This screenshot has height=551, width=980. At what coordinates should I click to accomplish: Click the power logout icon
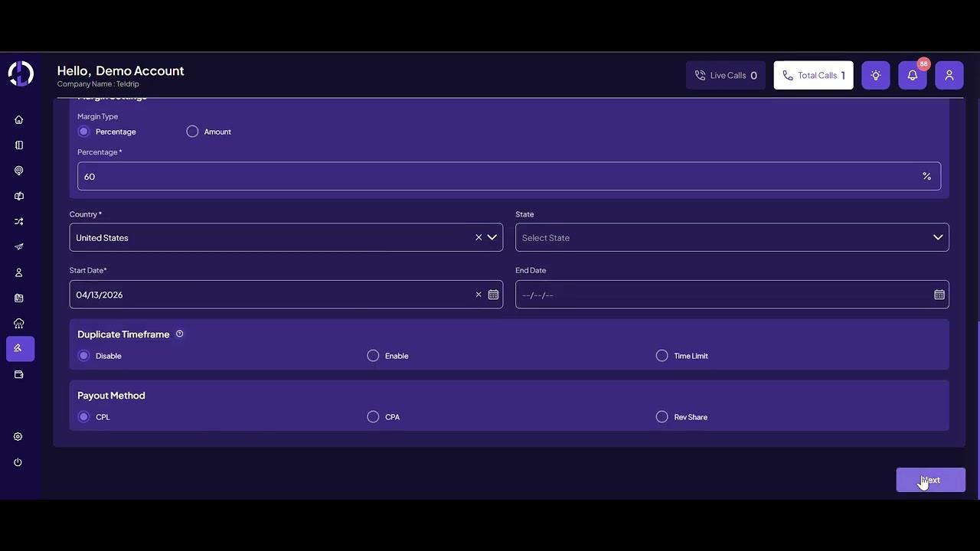(x=18, y=462)
